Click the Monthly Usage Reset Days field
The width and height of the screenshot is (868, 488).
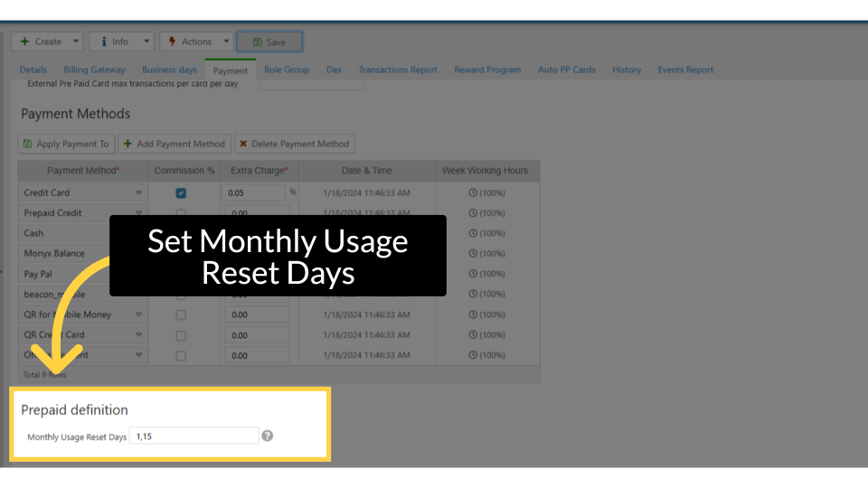(193, 436)
